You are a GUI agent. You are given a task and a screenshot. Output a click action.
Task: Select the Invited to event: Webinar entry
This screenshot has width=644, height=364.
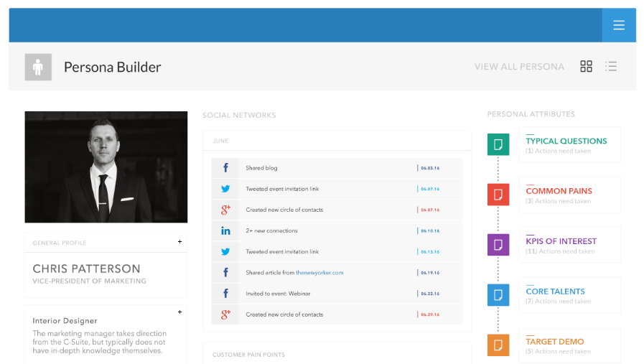point(337,294)
